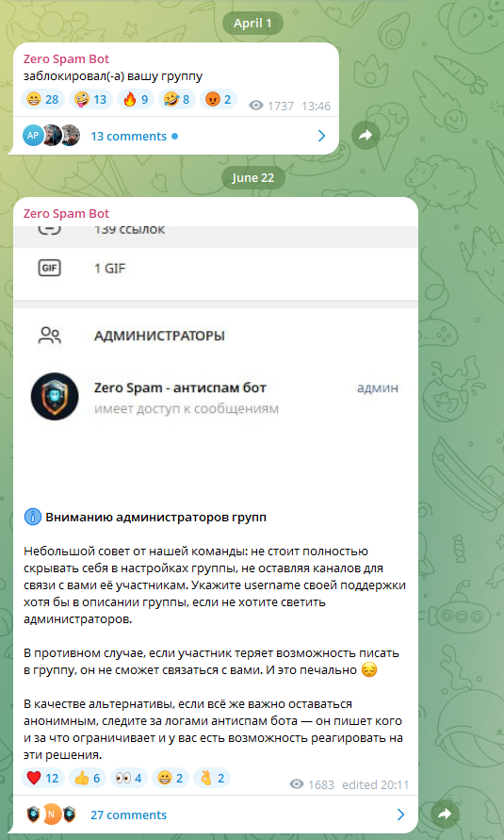Forward the June 22 post using share arrow

click(445, 815)
